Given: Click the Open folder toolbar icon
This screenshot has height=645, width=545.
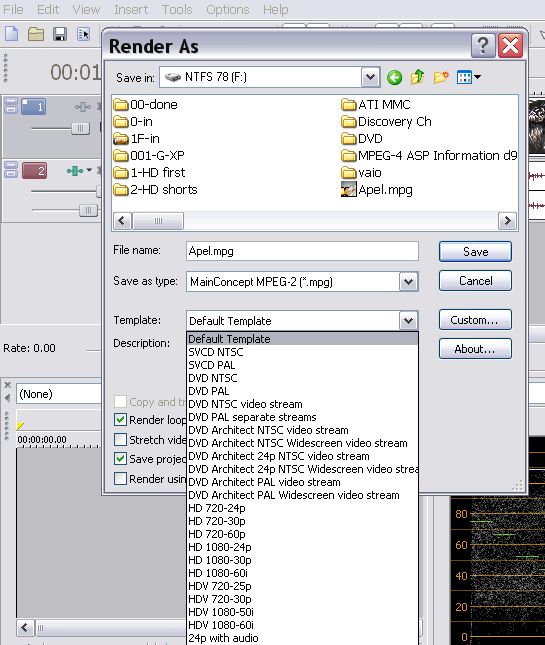Looking at the screenshot, I should [x=36, y=34].
